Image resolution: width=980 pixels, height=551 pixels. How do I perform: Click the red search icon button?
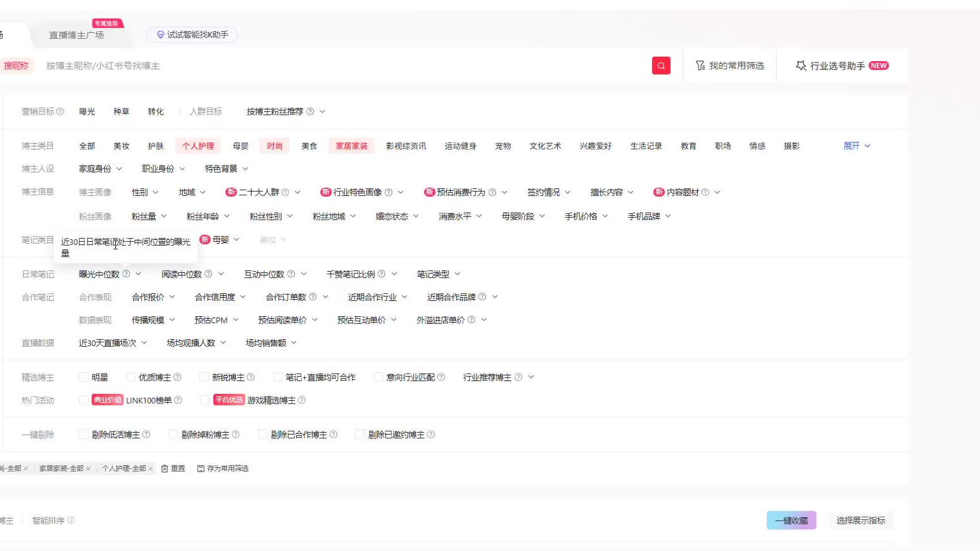pos(661,66)
